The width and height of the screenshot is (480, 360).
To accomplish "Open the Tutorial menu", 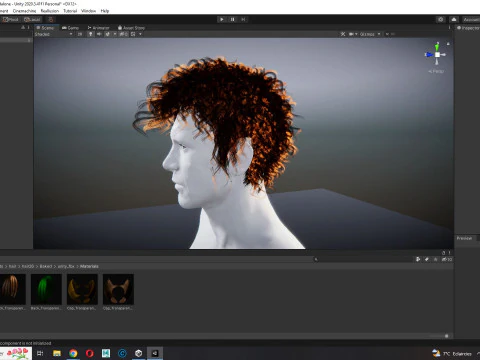I will pos(70,11).
